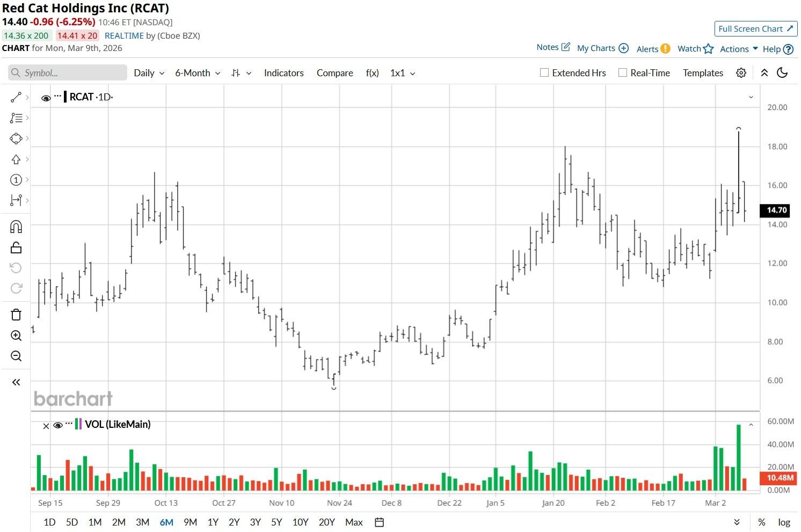
Task: Click the 14.36 x 200 bid quote
Action: click(x=26, y=35)
